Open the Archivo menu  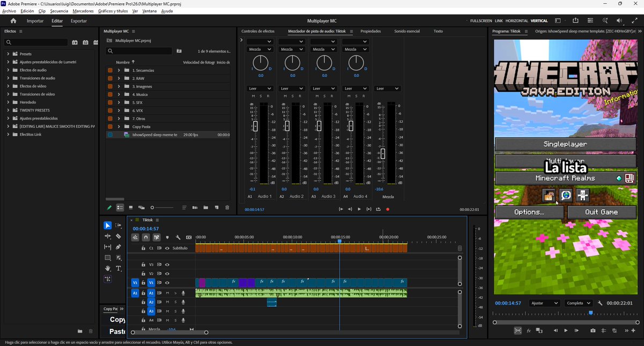tap(9, 11)
